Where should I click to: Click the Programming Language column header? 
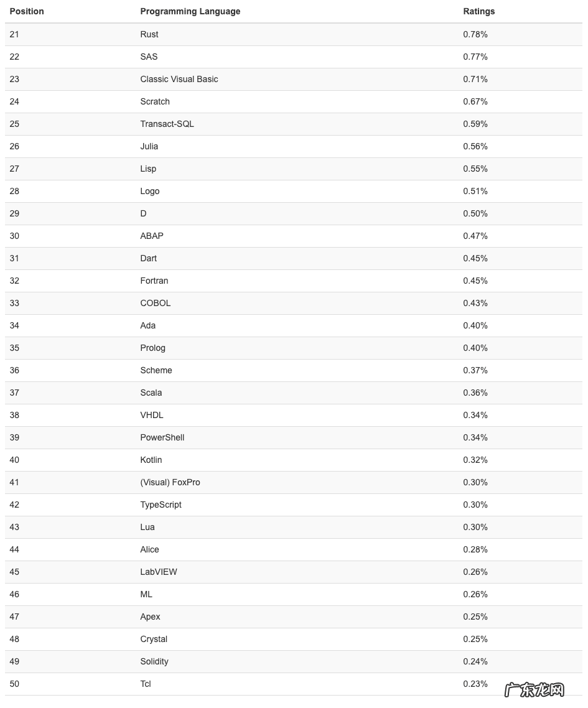point(190,11)
